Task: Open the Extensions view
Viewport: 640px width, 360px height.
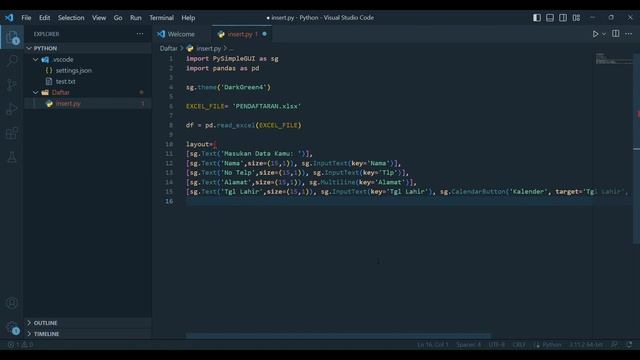Action: coord(12,133)
